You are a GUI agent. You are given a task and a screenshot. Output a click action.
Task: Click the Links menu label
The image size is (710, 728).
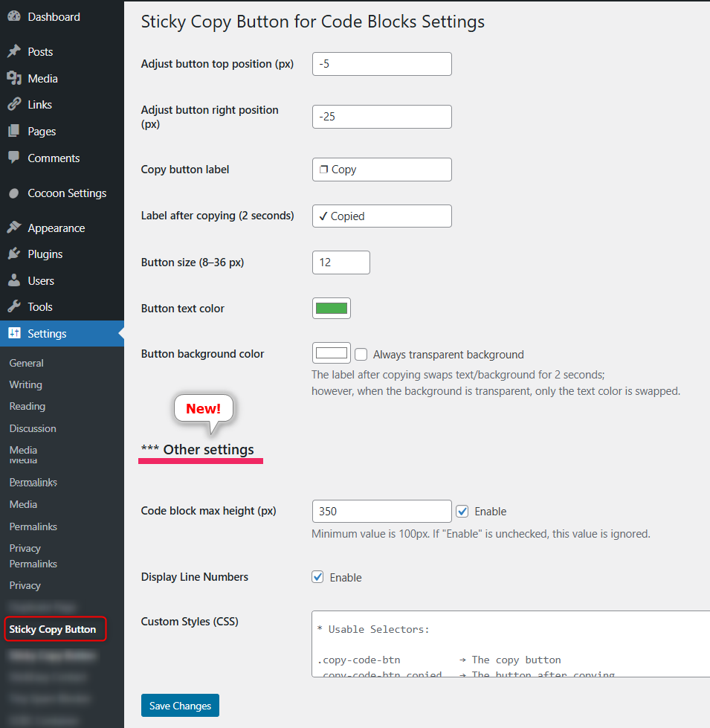[x=40, y=105]
